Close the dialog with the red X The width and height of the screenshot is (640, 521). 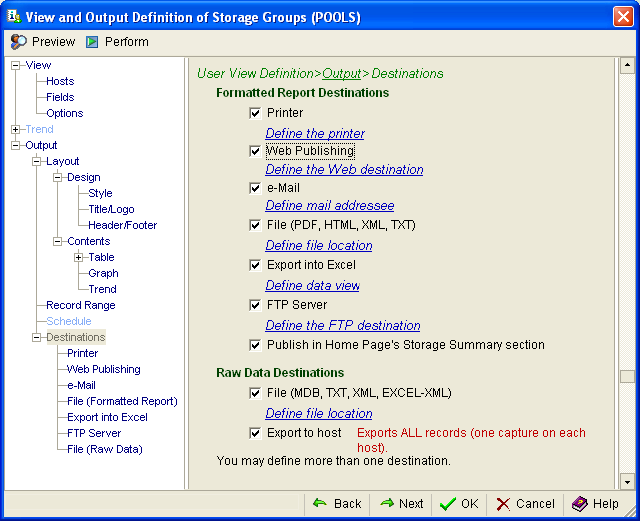point(623,17)
